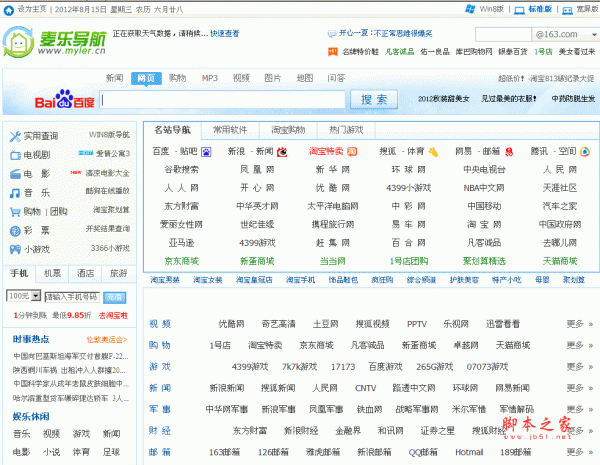Click the Sohu fox icon next to 体育

click(433, 152)
